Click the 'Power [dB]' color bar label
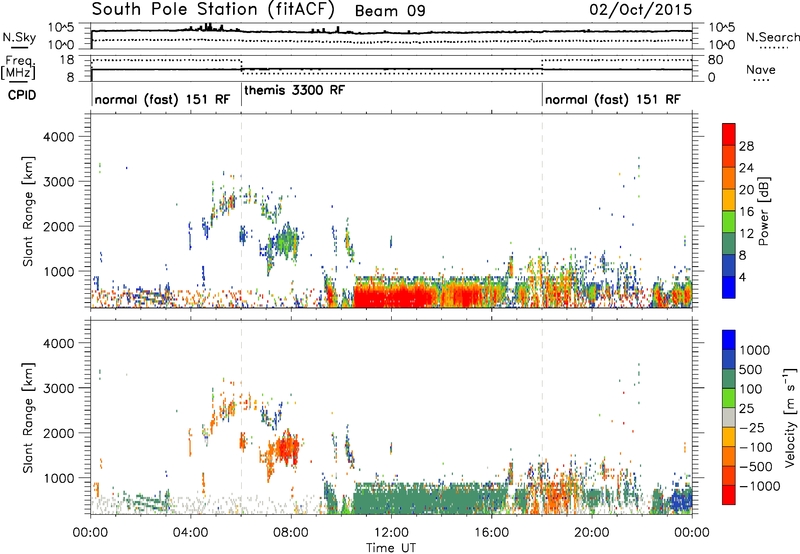The height and width of the screenshot is (554, 800). (x=764, y=211)
